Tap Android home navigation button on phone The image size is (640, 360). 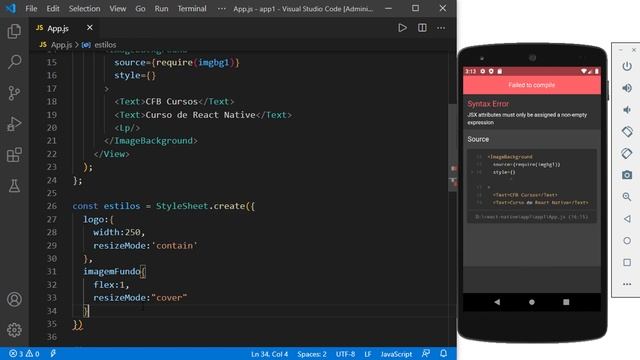coord(531,302)
